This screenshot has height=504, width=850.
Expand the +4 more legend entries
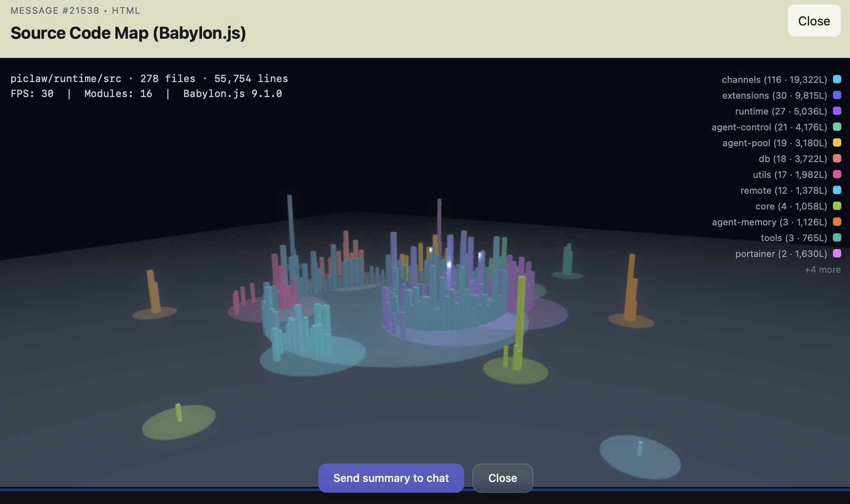pos(822,269)
